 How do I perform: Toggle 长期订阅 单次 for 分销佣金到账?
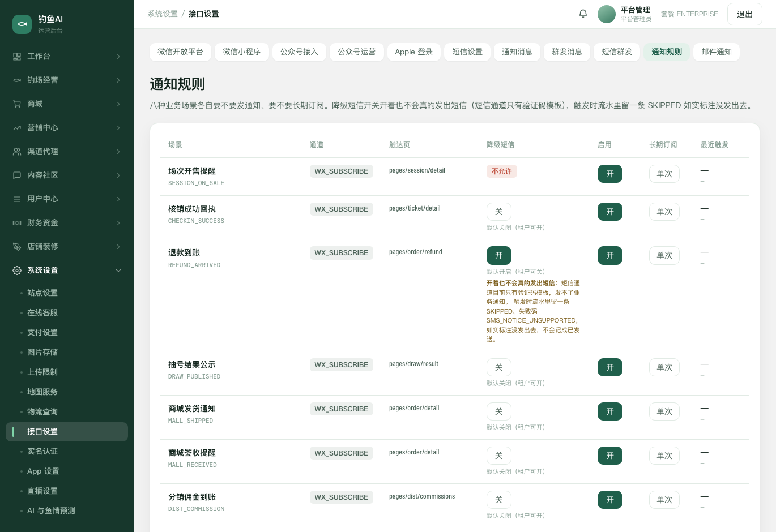664,500
